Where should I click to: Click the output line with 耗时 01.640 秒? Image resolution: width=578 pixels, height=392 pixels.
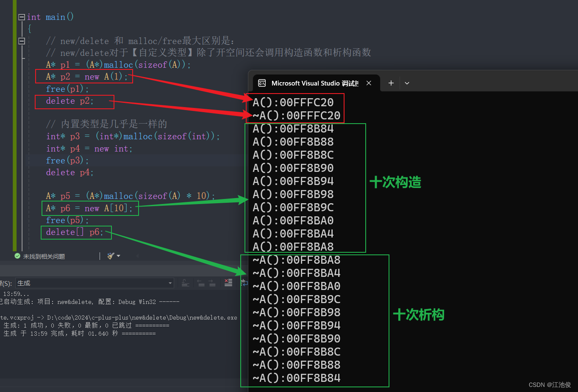pos(79,334)
